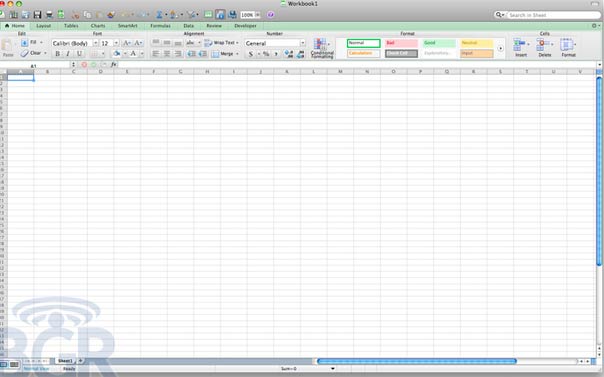Toggle Wrap Text option
Image resolution: width=604 pixels, height=377 pixels.
(221, 43)
